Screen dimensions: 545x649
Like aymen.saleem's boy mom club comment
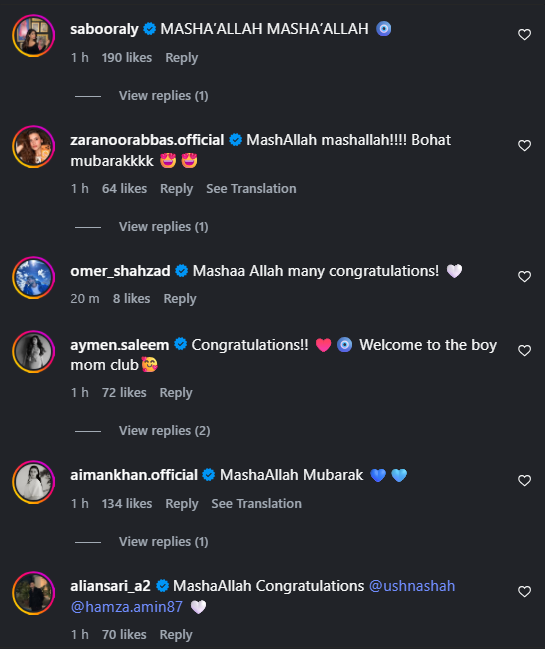(524, 351)
